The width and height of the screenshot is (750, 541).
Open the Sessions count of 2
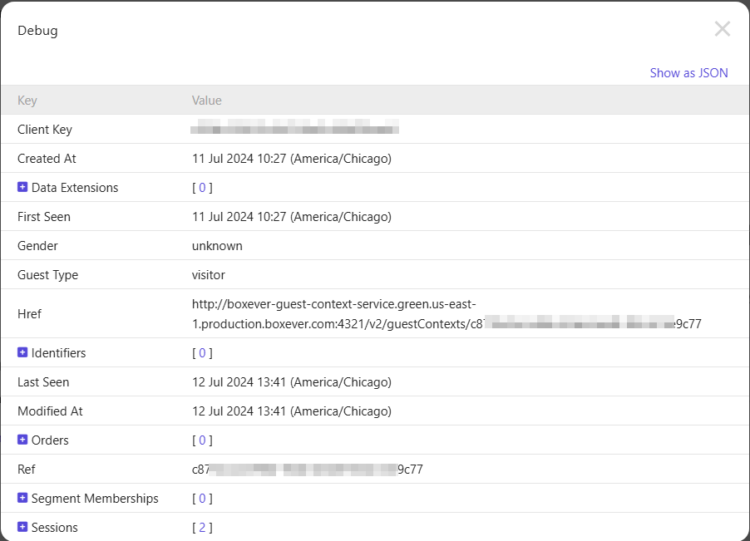202,527
